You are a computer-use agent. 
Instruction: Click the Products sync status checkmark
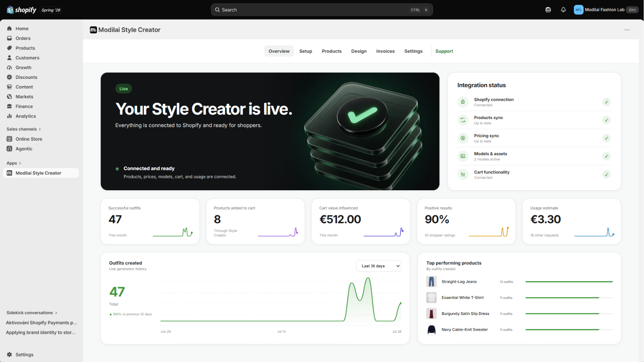click(x=607, y=120)
